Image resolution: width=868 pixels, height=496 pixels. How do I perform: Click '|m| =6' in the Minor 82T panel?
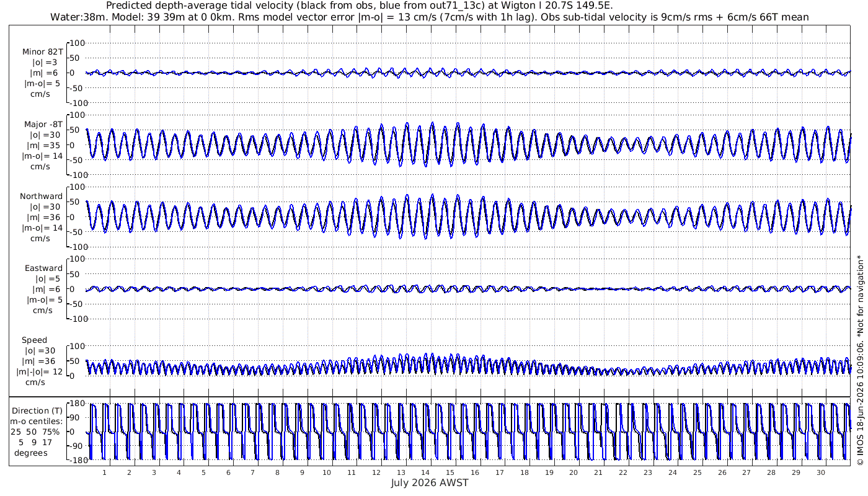click(45, 73)
